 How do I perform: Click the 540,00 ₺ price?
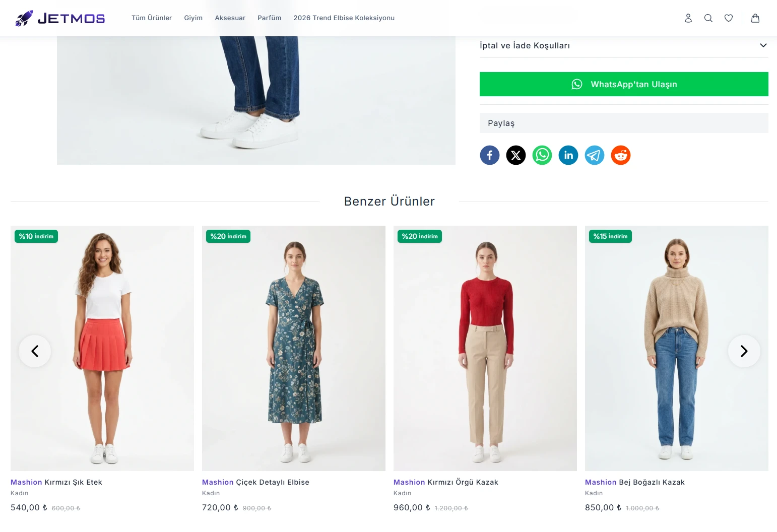29,508
